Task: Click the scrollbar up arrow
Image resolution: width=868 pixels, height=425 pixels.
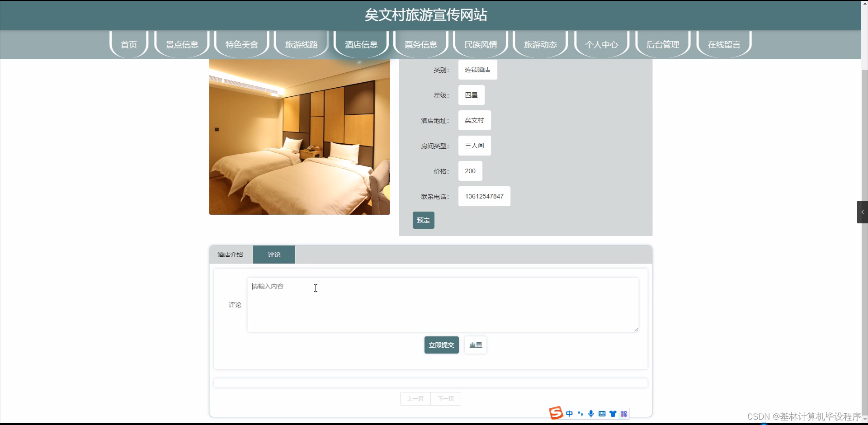Action: tap(864, 3)
